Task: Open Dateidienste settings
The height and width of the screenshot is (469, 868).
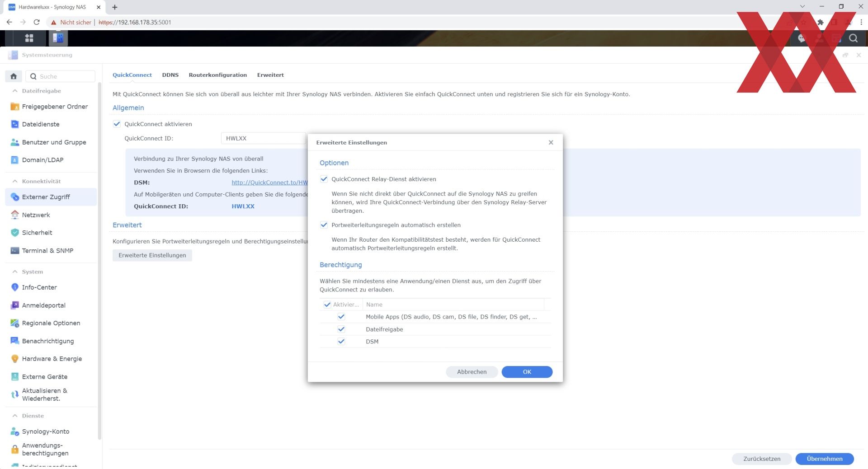Action: click(51, 124)
